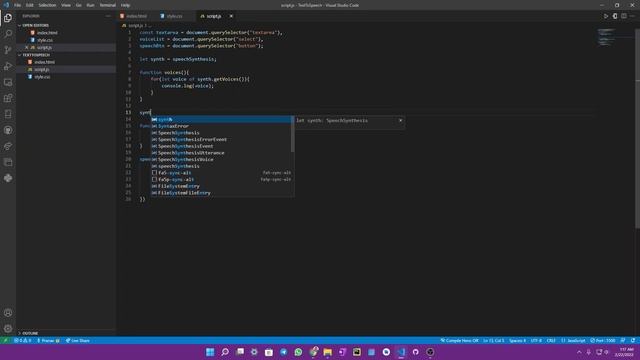Open the Windows Start menu

coord(210,352)
